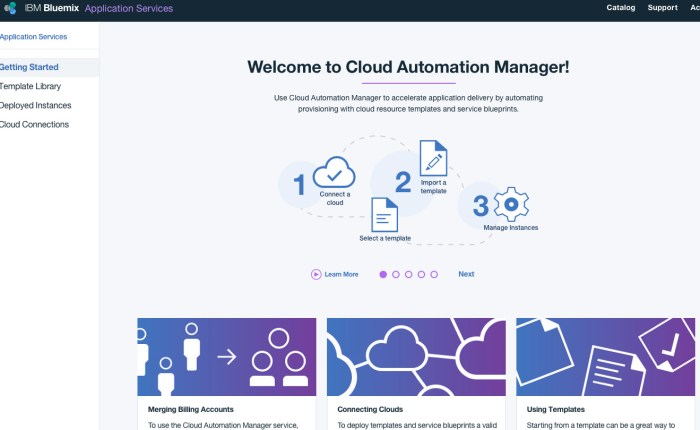Screen dimensions: 700x430
Task: Open Getting Started in sidebar
Action: [49, 67]
